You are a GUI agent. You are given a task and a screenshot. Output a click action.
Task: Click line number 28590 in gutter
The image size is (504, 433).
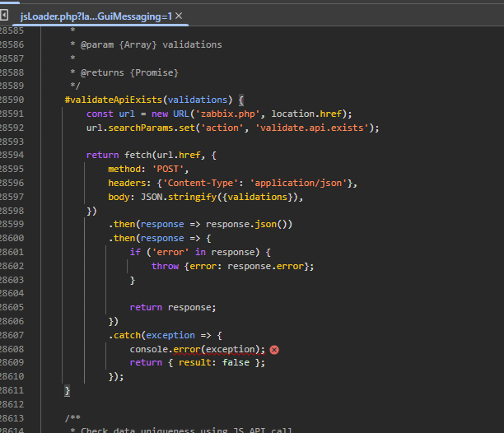[12, 100]
